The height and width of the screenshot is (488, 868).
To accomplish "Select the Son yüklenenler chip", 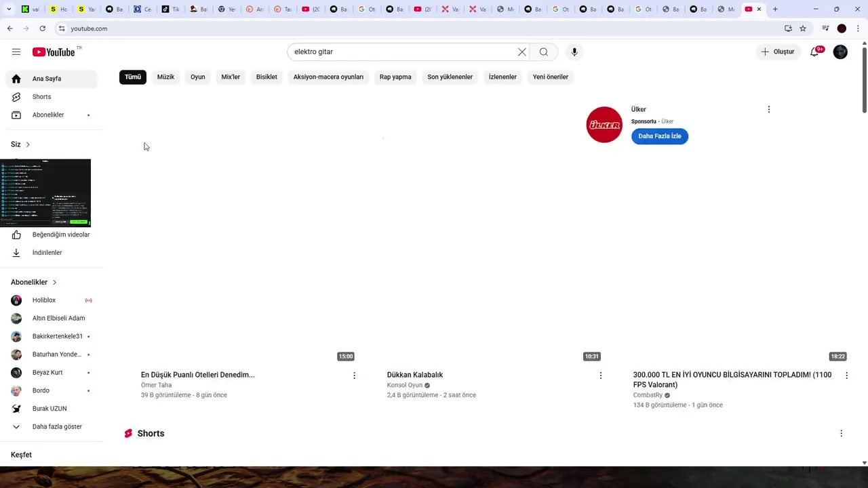I will [x=450, y=77].
